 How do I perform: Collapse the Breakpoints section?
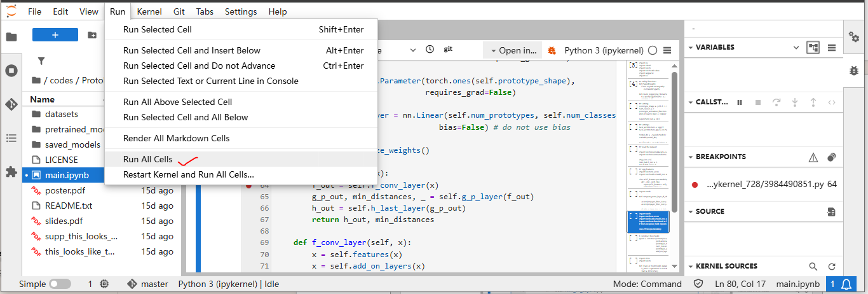coord(691,157)
